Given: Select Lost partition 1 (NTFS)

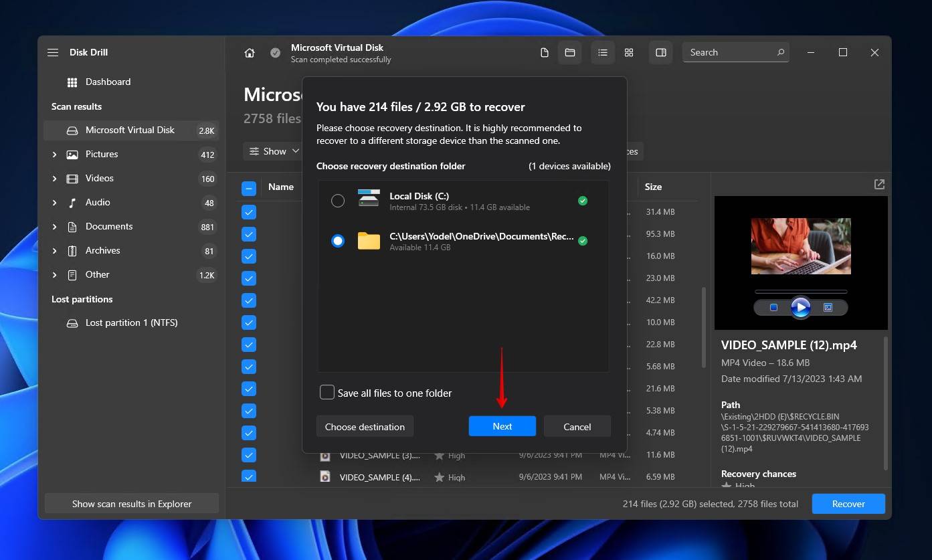Looking at the screenshot, I should coord(131,322).
